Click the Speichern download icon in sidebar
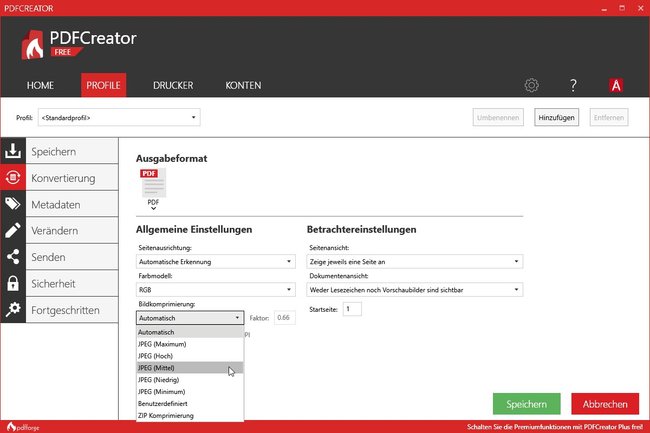650x433 pixels. tap(13, 151)
